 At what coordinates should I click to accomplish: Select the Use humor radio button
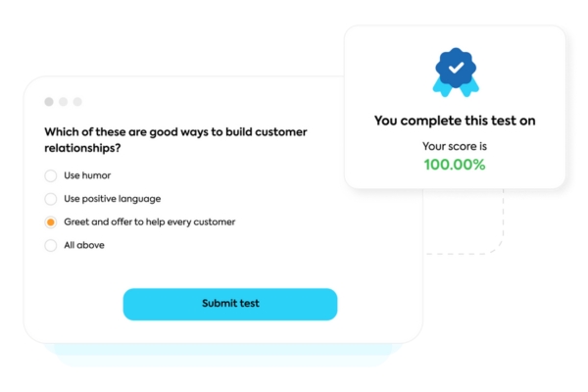pos(51,175)
